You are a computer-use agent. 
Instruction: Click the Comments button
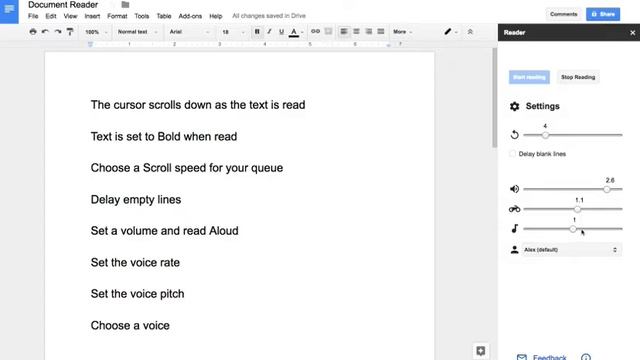click(x=563, y=14)
